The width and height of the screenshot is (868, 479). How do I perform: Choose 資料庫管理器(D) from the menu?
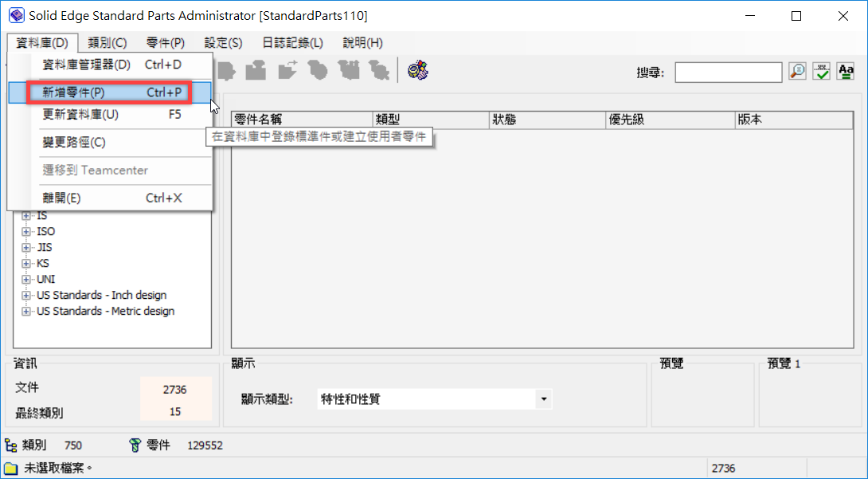110,65
